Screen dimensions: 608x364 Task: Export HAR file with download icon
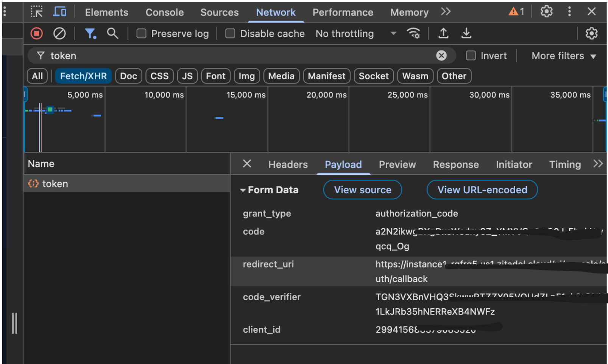coord(466,34)
